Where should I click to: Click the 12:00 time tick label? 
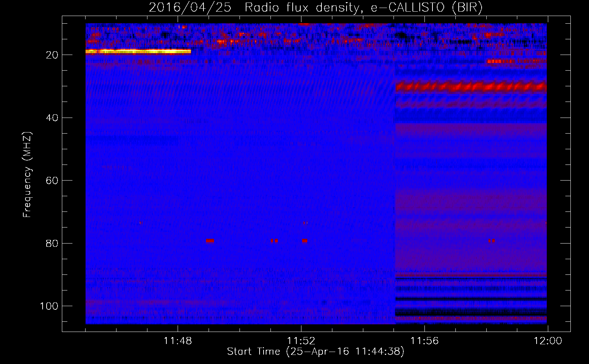(548, 341)
